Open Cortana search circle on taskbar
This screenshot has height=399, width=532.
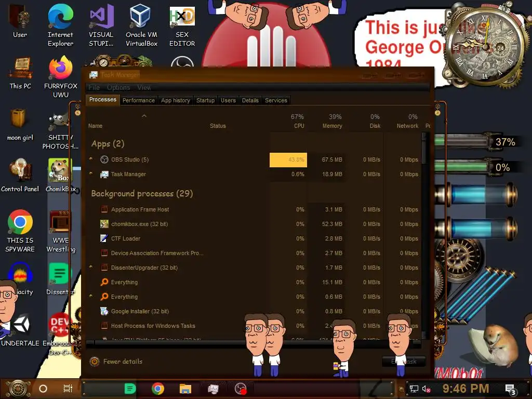43,389
